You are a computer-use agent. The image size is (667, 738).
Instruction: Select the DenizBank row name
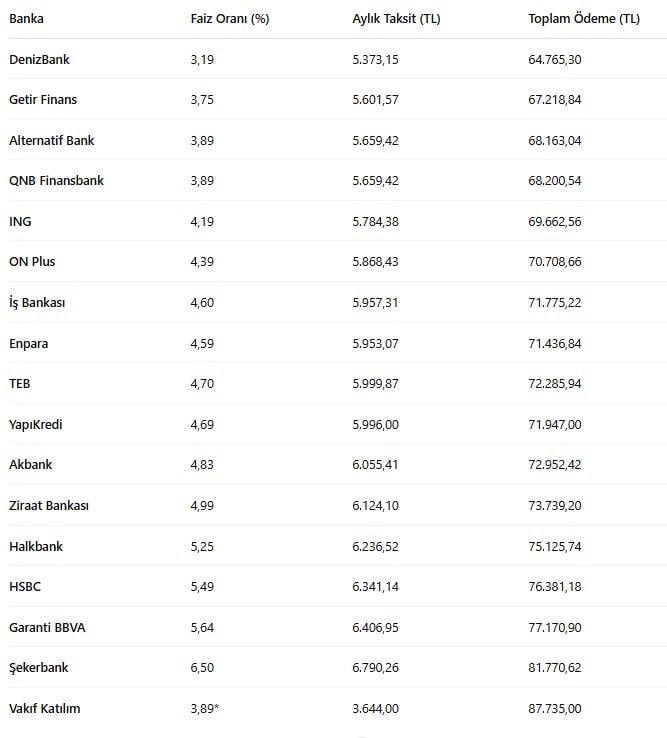[x=39, y=60]
